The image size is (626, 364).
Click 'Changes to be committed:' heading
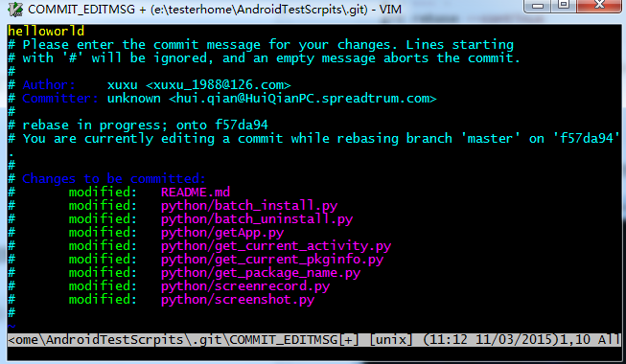(113, 178)
